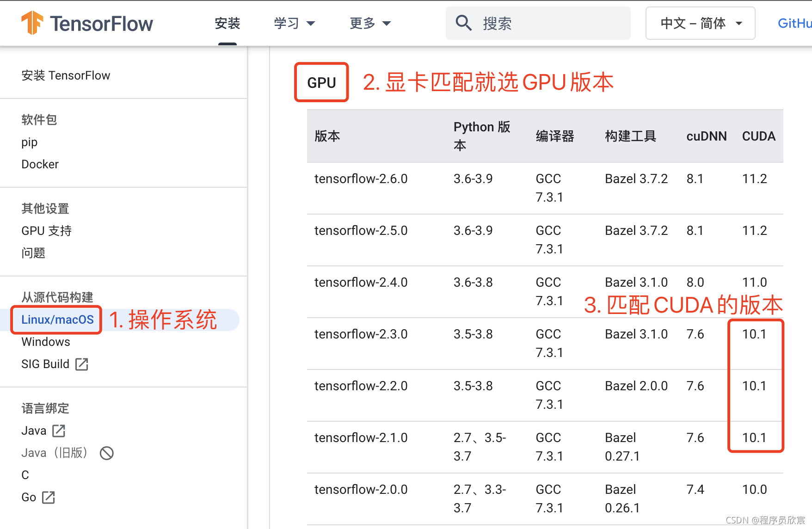Open Java external link icon
The image size is (812, 529).
click(59, 431)
